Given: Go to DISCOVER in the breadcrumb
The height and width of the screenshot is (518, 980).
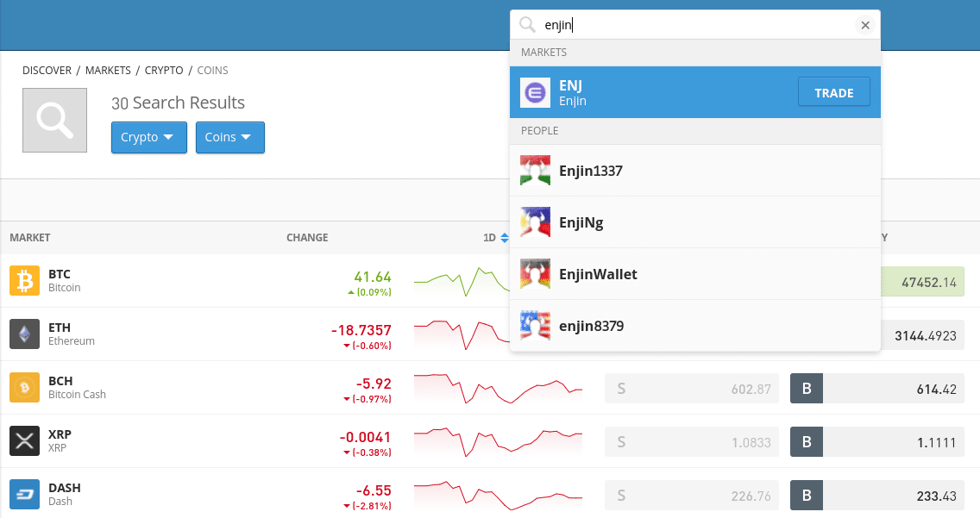Looking at the screenshot, I should coord(47,71).
